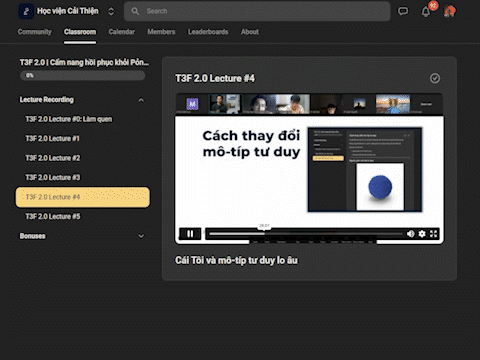Image resolution: width=480 pixels, height=360 pixels.
Task: Open the user profile avatar
Action: pyautogui.click(x=450, y=11)
